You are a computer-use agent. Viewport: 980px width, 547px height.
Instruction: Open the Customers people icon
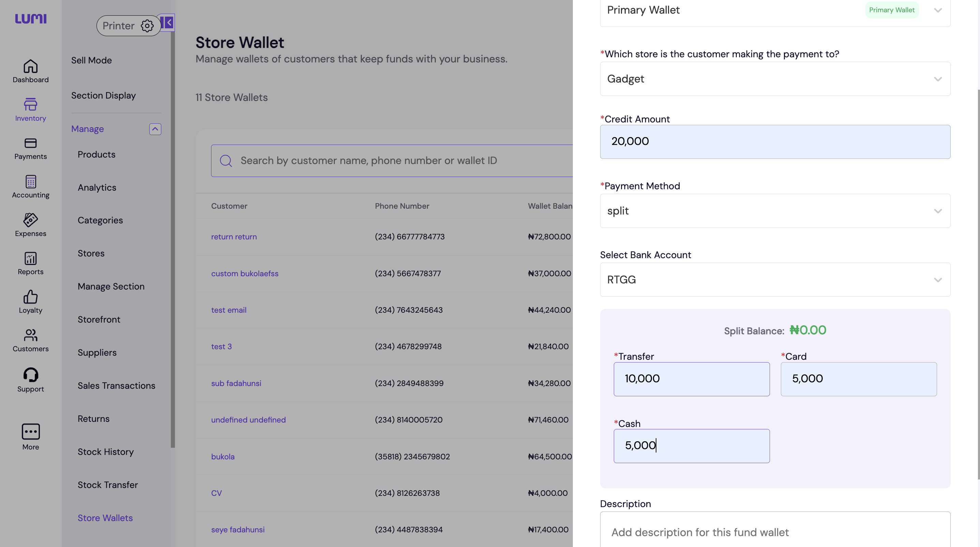pos(30,336)
